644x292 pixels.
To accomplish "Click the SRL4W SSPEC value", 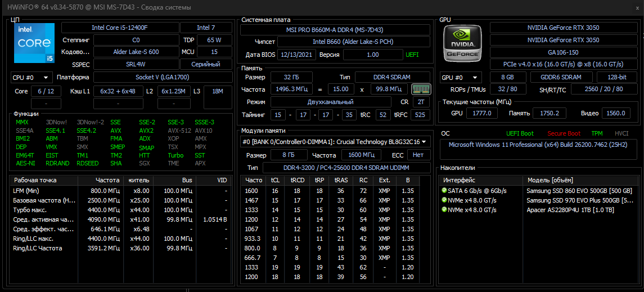I will [136, 65].
